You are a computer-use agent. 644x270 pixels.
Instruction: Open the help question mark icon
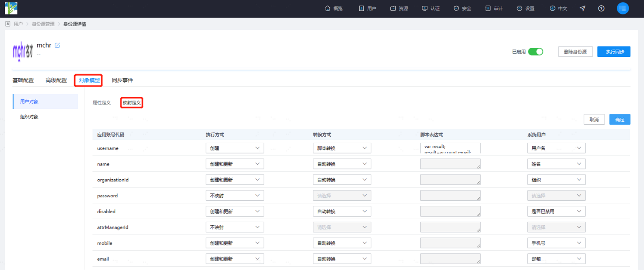[x=601, y=9]
